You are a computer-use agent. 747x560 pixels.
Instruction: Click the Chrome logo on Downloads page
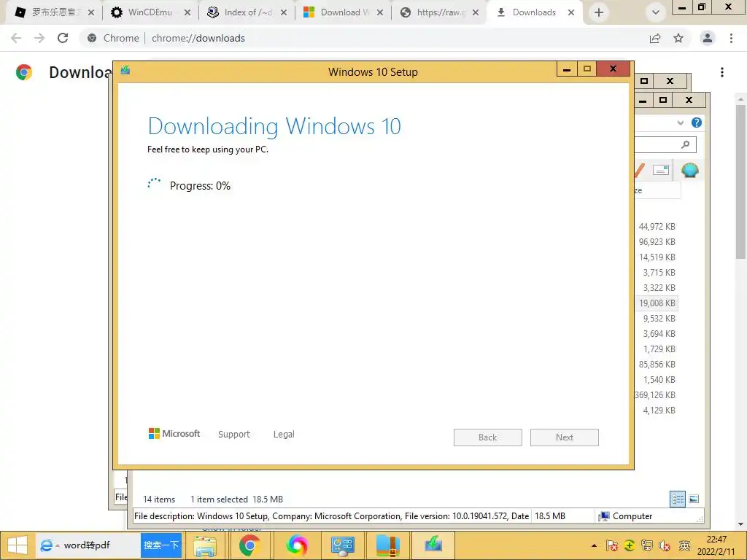24,72
